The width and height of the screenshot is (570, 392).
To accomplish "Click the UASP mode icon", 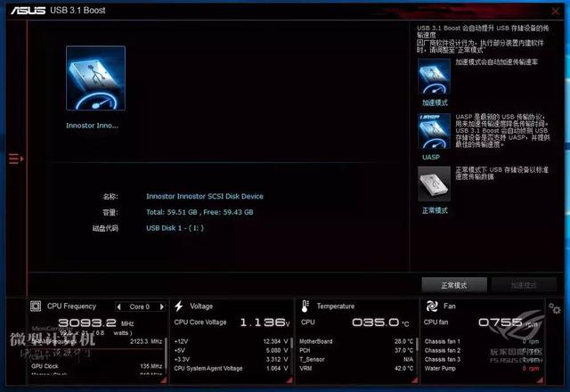I will [434, 131].
